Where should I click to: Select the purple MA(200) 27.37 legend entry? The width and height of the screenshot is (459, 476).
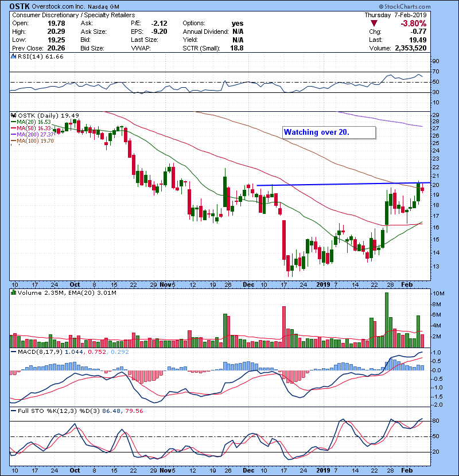[x=32, y=134]
